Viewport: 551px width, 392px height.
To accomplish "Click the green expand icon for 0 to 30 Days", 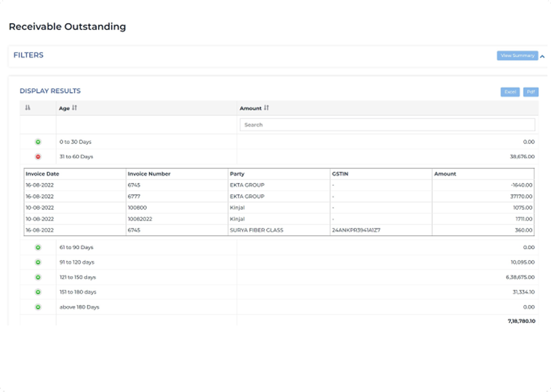I will tap(38, 142).
